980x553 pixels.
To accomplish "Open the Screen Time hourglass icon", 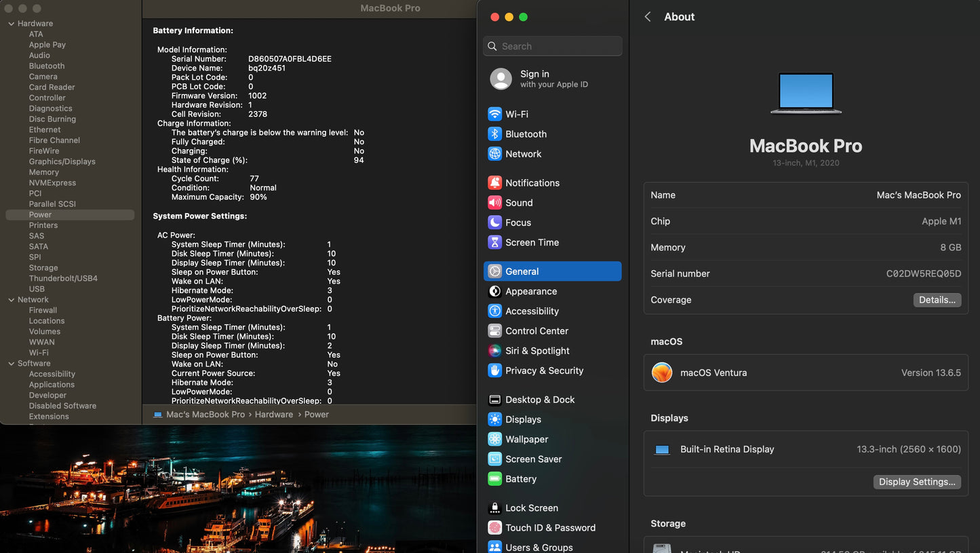I will point(495,242).
